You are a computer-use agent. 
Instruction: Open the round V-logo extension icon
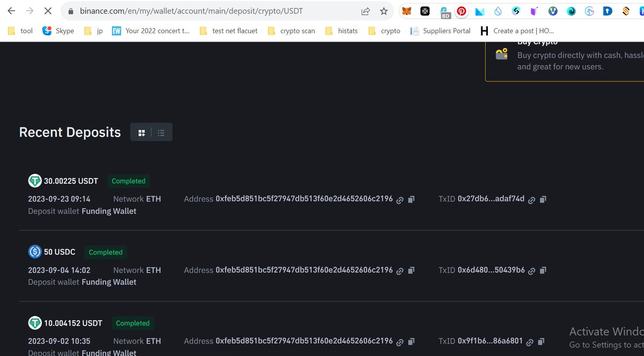tap(553, 11)
